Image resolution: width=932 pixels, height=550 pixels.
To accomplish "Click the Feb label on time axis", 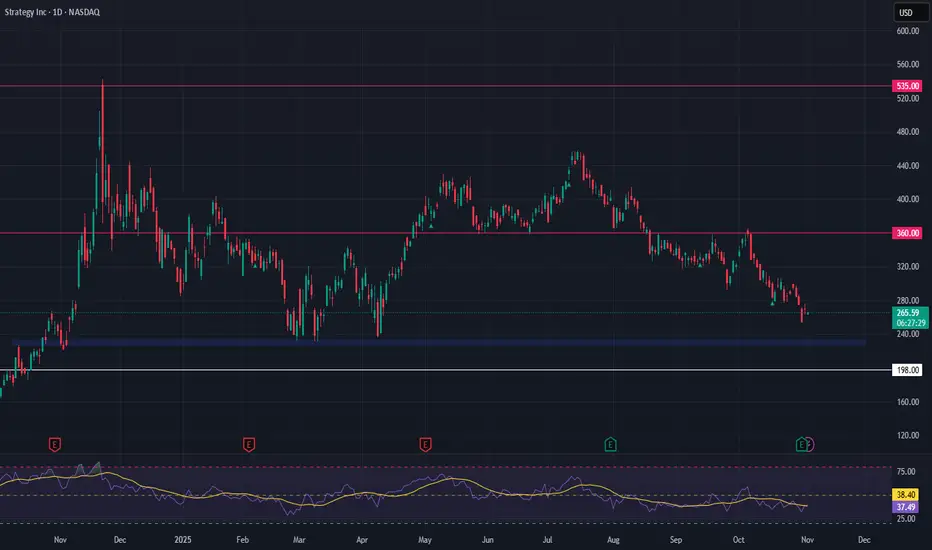I will [x=243, y=540].
